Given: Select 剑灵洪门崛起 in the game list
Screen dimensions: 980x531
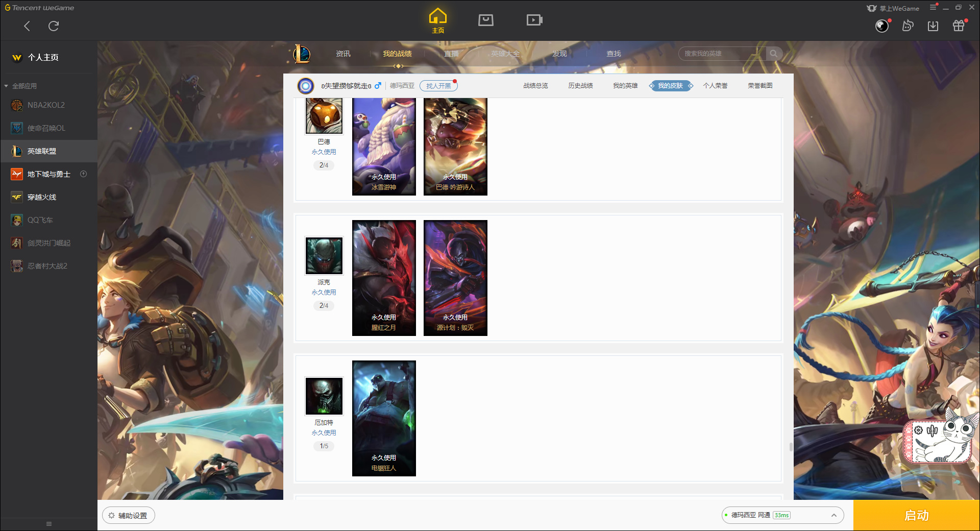Looking at the screenshot, I should pos(48,243).
